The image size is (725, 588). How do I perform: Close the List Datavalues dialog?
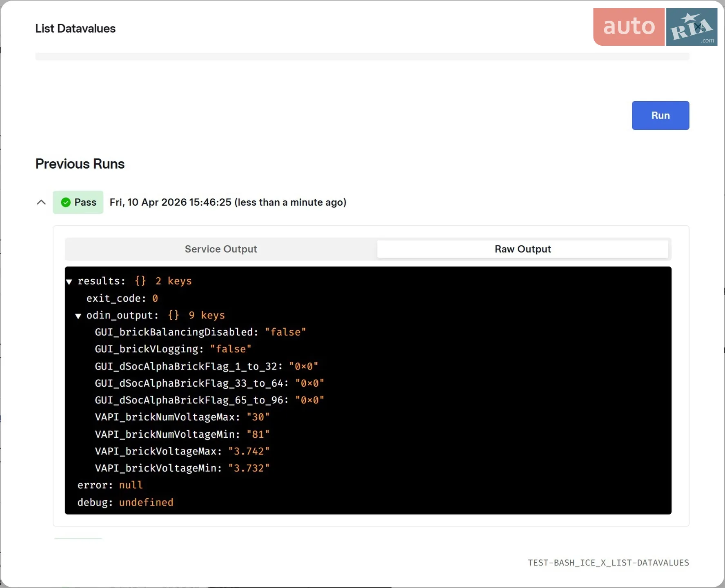(x=698, y=27)
